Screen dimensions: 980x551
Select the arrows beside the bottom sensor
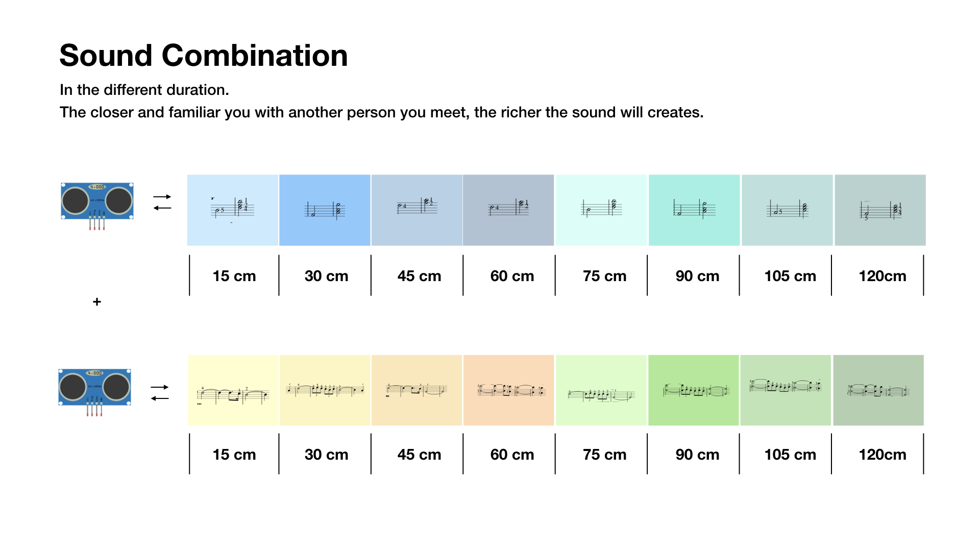(x=160, y=392)
